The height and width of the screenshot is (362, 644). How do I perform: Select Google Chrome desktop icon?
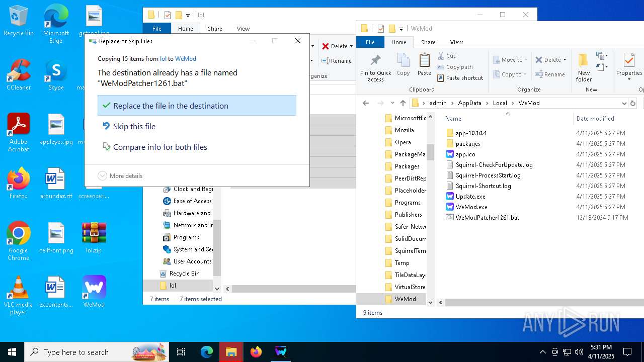coord(19,241)
